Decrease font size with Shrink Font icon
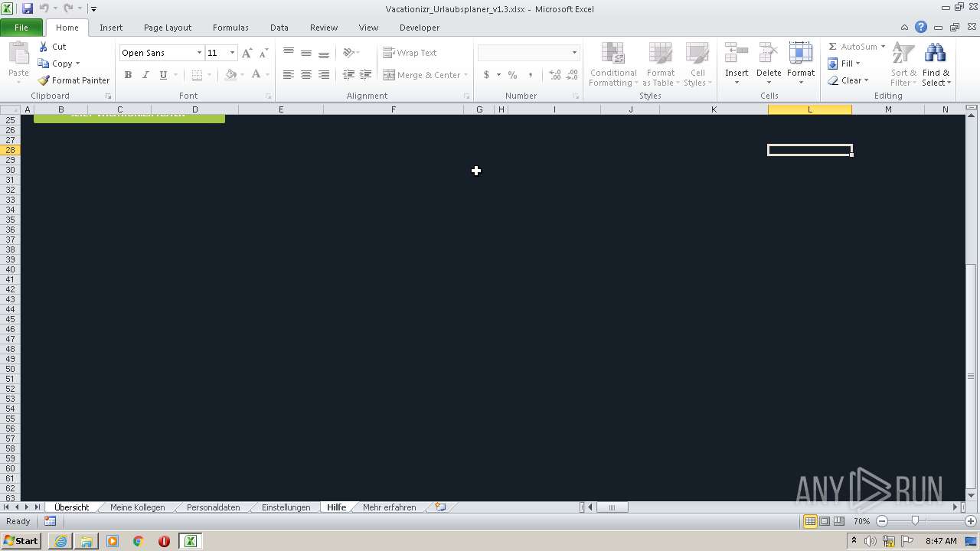980x551 pixels. point(263,53)
